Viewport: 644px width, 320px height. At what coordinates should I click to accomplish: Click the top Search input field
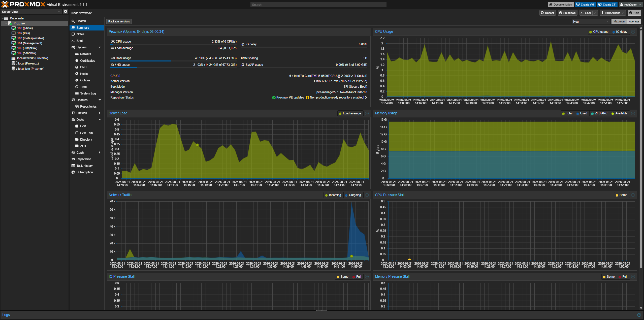[x=318, y=5]
